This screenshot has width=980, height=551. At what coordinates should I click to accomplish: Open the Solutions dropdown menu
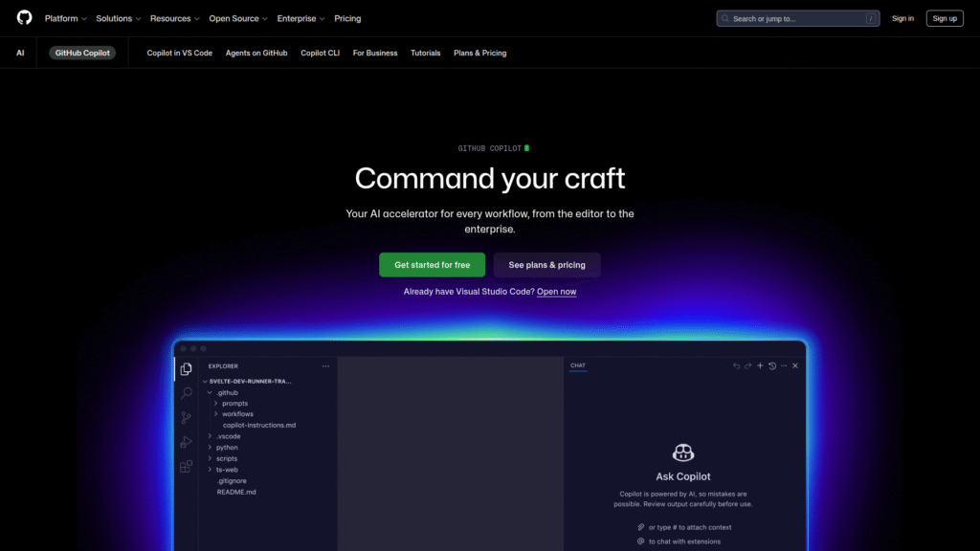pos(115,17)
